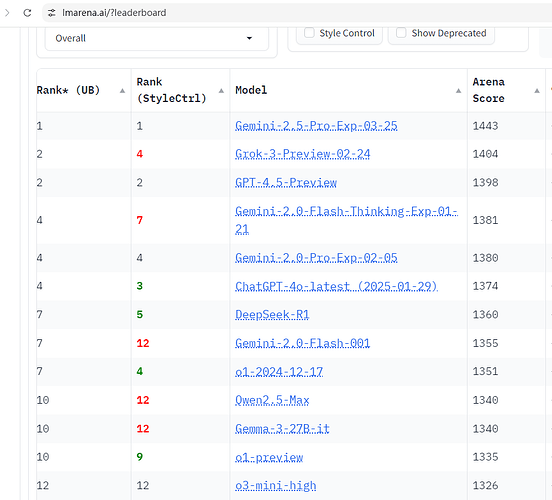This screenshot has height=500, width=552.
Task: Click the Model column header text
Action: click(x=251, y=90)
